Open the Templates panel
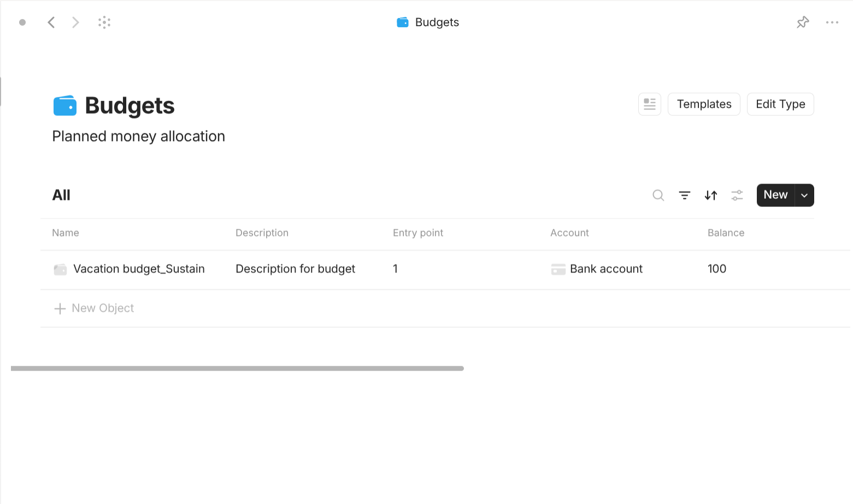The height and width of the screenshot is (504, 853). tap(704, 104)
